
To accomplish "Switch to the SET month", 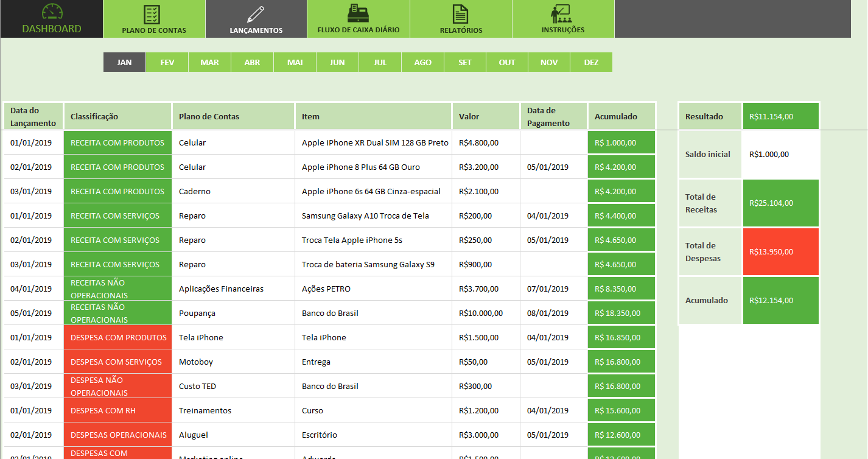I will 465,62.
